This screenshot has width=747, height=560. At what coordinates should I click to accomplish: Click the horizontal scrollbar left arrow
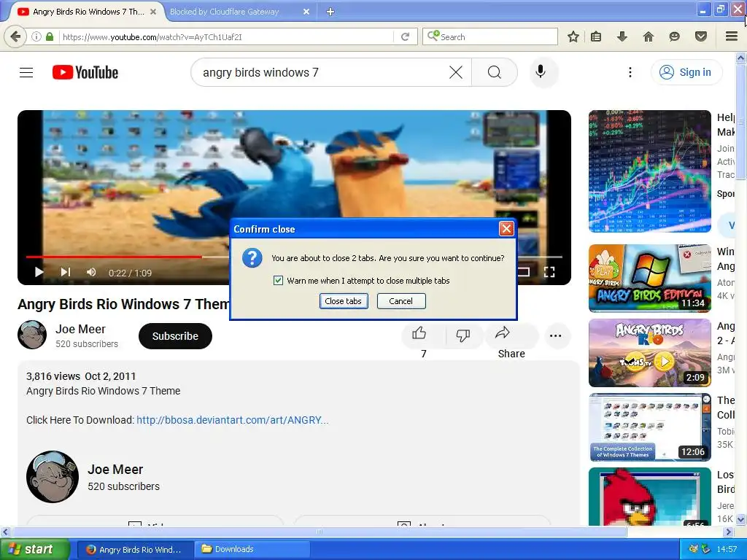6,532
